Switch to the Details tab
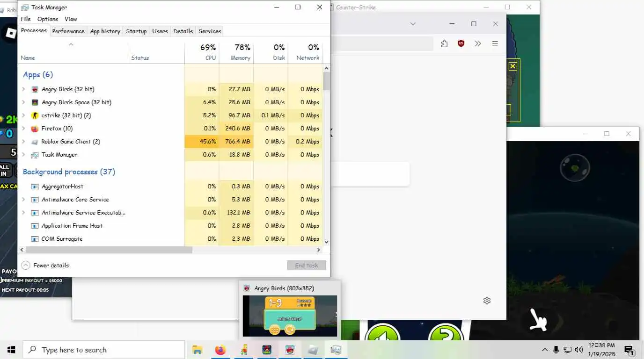 (x=183, y=31)
